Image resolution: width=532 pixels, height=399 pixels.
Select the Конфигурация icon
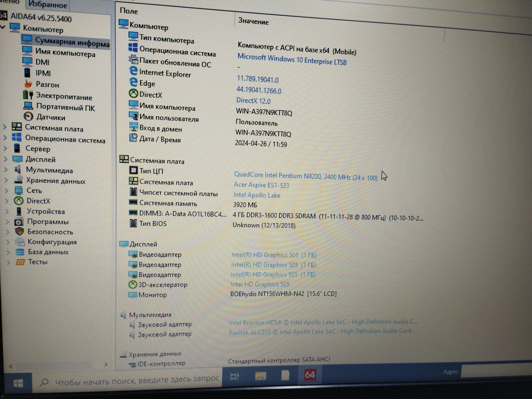pyautogui.click(x=19, y=242)
